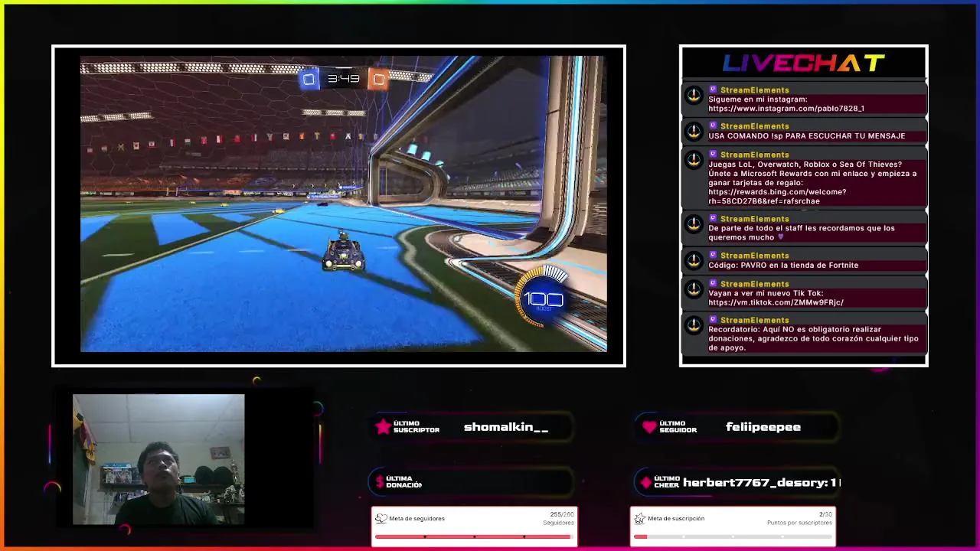Viewport: 980px width, 551px height.
Task: Click the orange team score box in game HUD
Action: click(x=378, y=79)
